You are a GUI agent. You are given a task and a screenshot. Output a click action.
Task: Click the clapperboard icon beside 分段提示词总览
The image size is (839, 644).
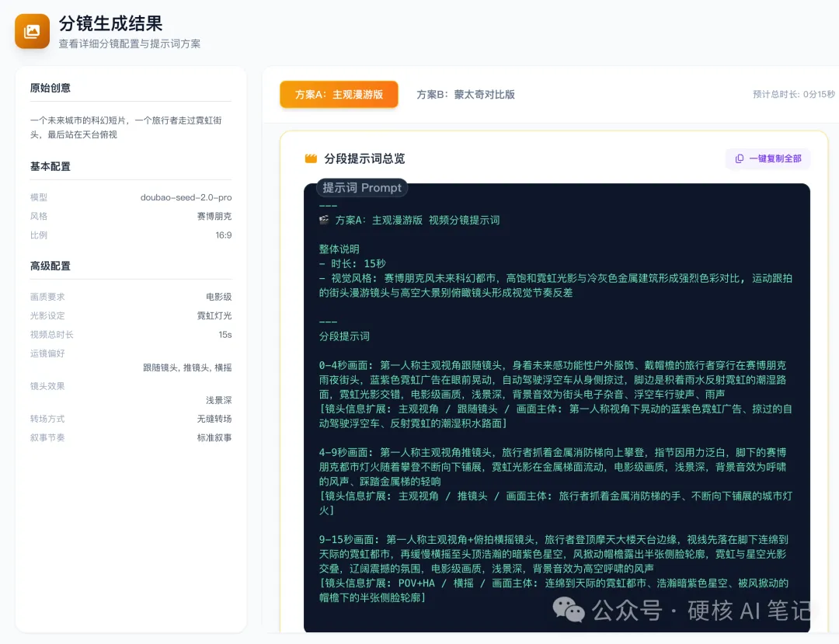309,158
